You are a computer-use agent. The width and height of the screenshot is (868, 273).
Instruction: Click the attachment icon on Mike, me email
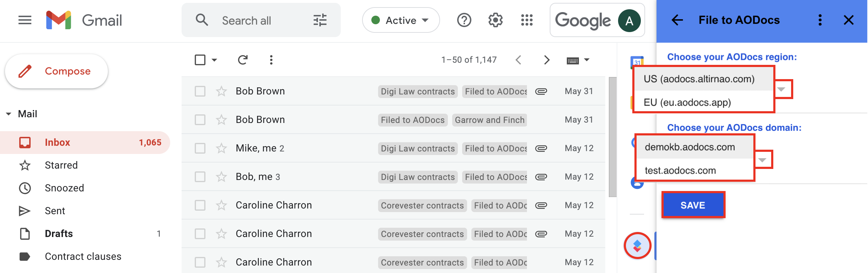(x=541, y=148)
